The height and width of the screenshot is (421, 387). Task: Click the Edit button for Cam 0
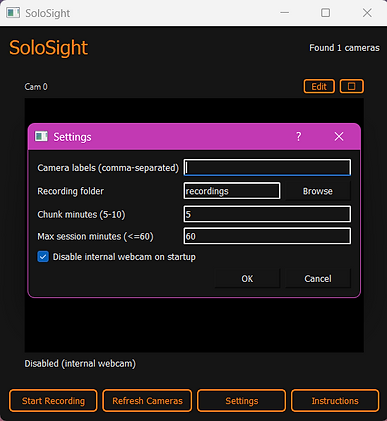click(319, 87)
